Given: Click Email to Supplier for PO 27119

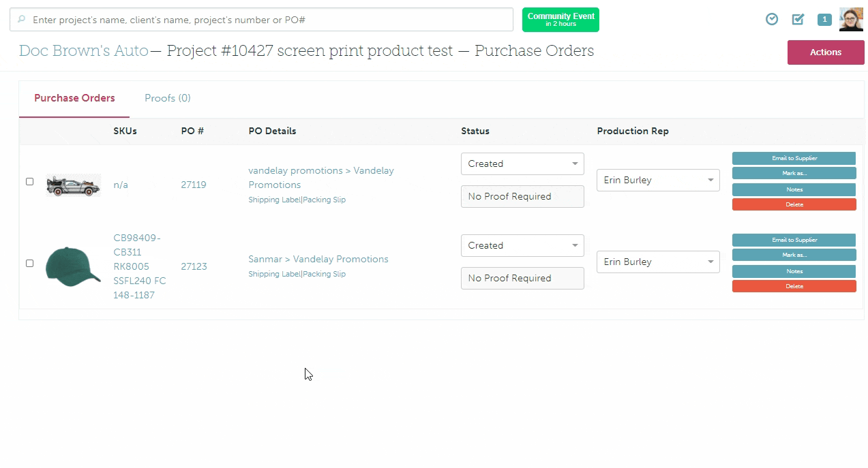Looking at the screenshot, I should [794, 158].
